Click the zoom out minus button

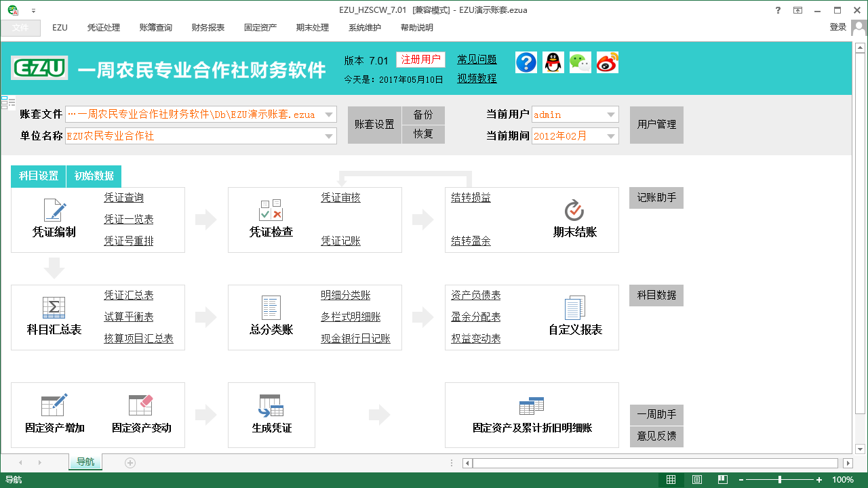point(741,480)
